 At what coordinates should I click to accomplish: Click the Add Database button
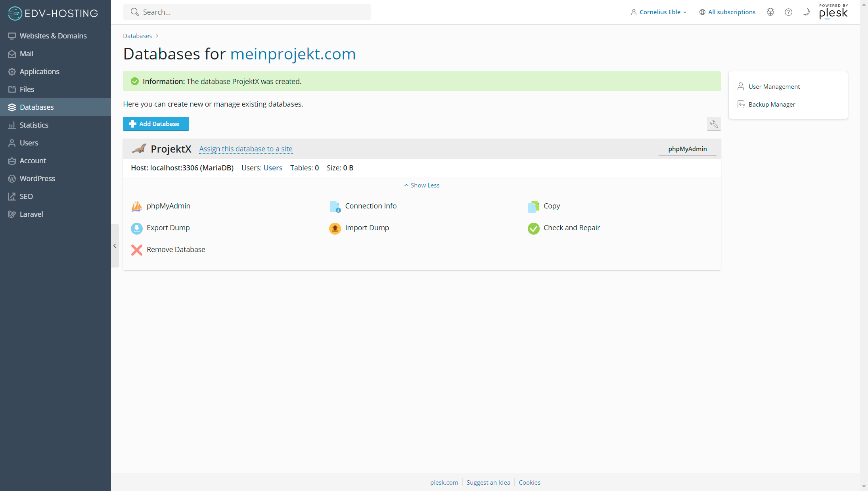(155, 124)
